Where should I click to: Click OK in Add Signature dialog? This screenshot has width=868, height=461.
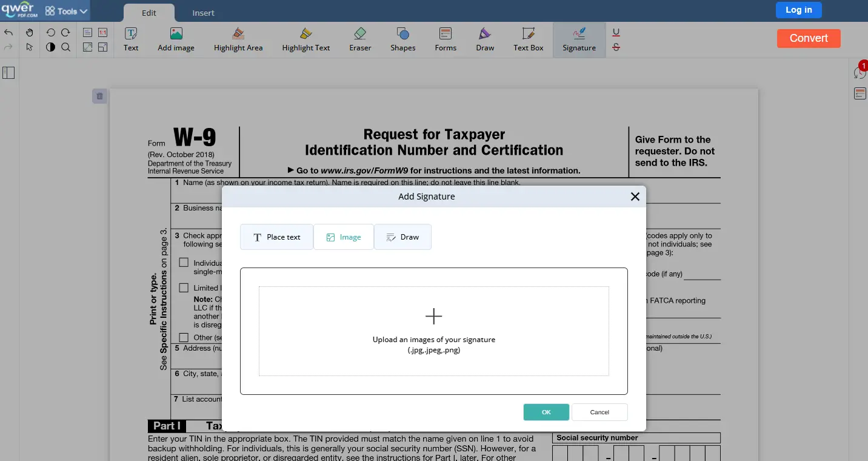click(x=546, y=412)
